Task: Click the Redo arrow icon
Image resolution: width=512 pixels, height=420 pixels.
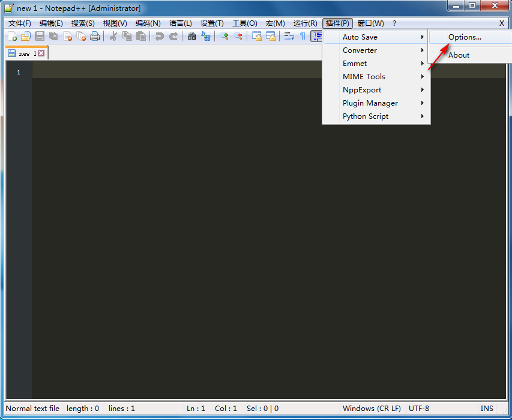Action: pyautogui.click(x=173, y=36)
